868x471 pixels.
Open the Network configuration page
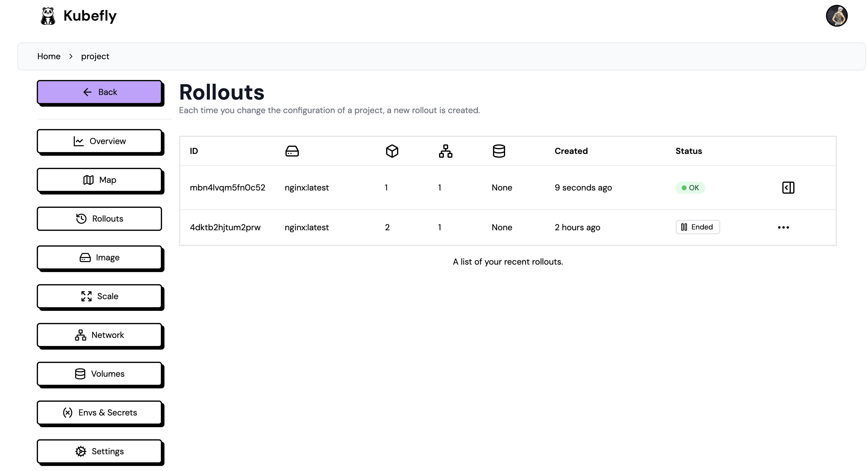pos(99,335)
